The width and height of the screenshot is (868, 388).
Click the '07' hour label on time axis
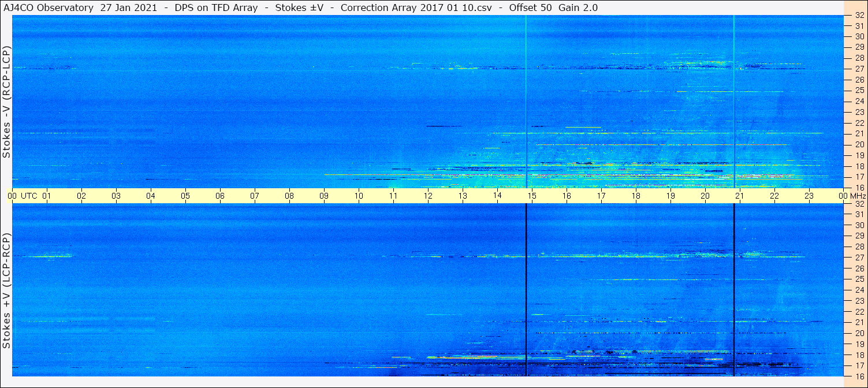(255, 196)
